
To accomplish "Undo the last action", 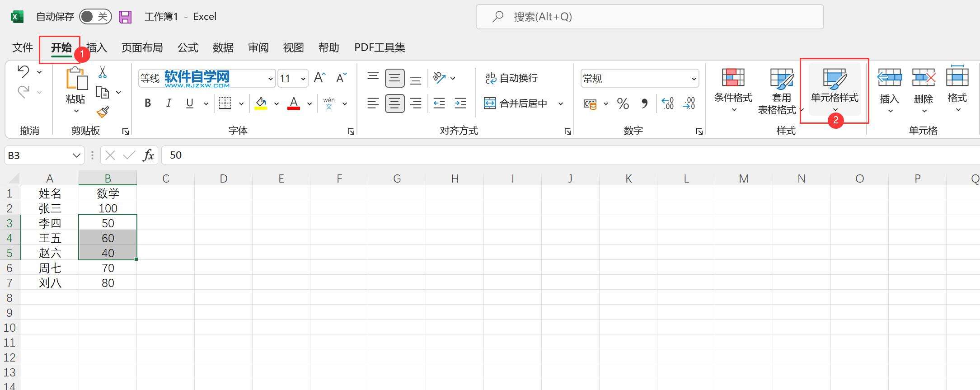I will coord(23,71).
